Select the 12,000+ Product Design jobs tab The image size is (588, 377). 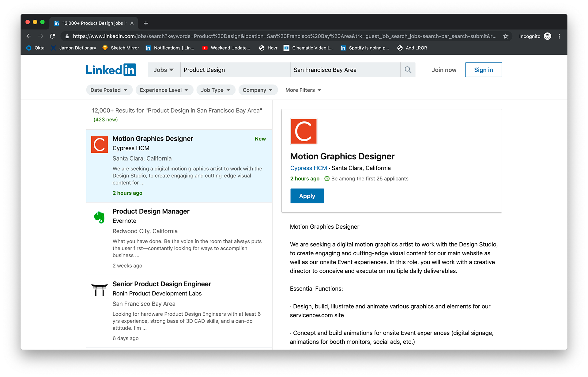click(x=94, y=23)
